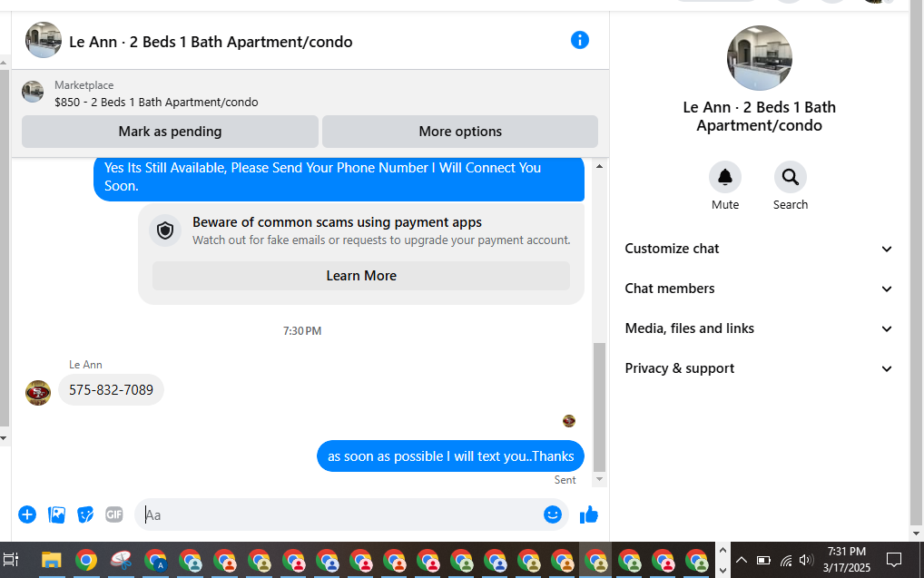Open the volume speaker tray icon
Viewport: 924px width, 578px height.
tap(806, 560)
